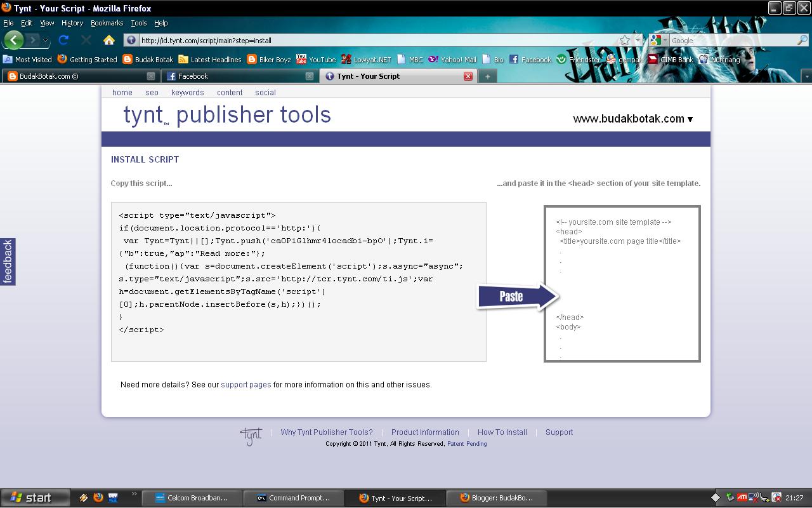Switch to Celcom Broadband taskbar window
This screenshot has width=812, height=508.
(x=191, y=498)
